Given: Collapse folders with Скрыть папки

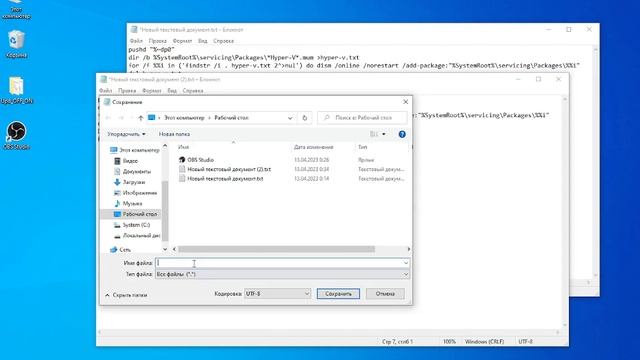Looking at the screenshot, I should point(126,295).
